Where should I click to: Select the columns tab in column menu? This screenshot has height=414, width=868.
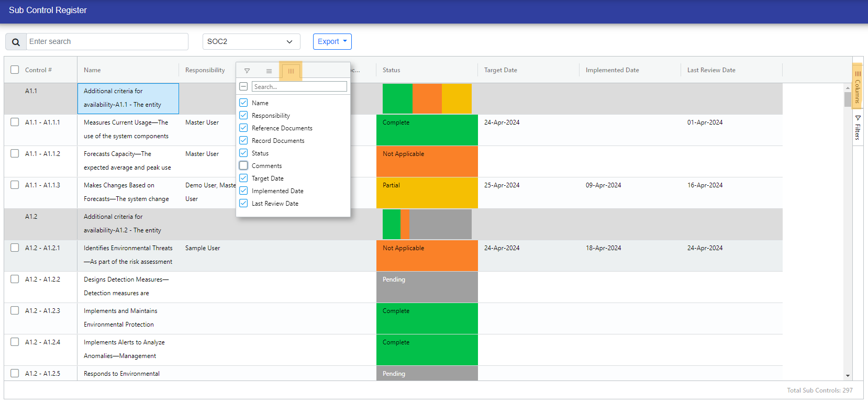[291, 71]
